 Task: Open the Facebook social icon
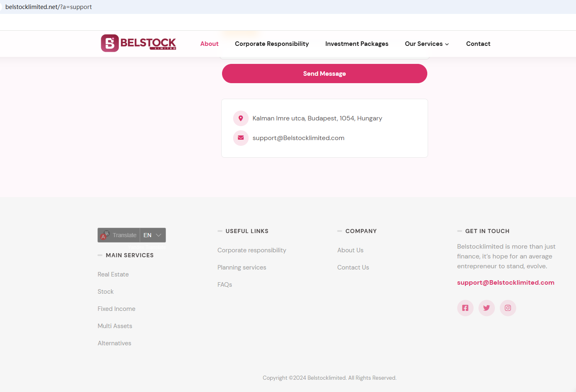click(x=465, y=308)
